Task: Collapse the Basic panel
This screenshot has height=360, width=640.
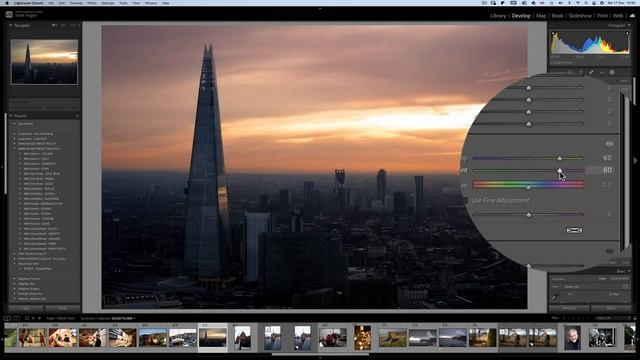Action: click(629, 271)
